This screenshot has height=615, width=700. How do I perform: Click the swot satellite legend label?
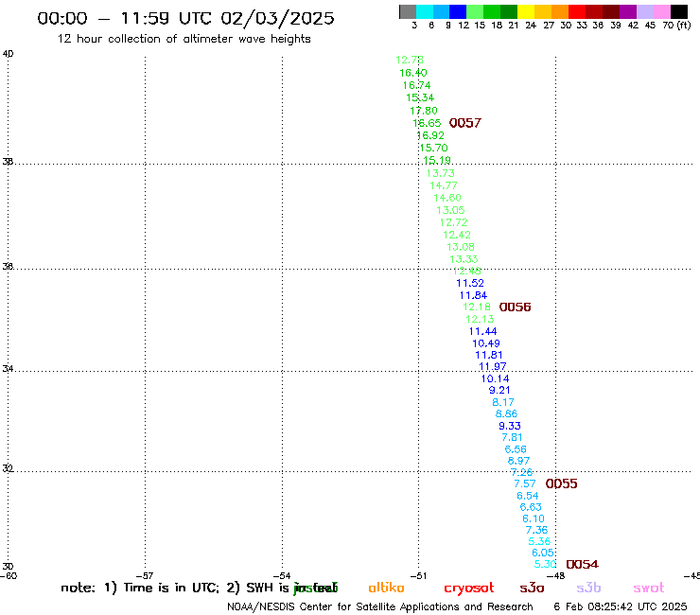click(x=648, y=588)
